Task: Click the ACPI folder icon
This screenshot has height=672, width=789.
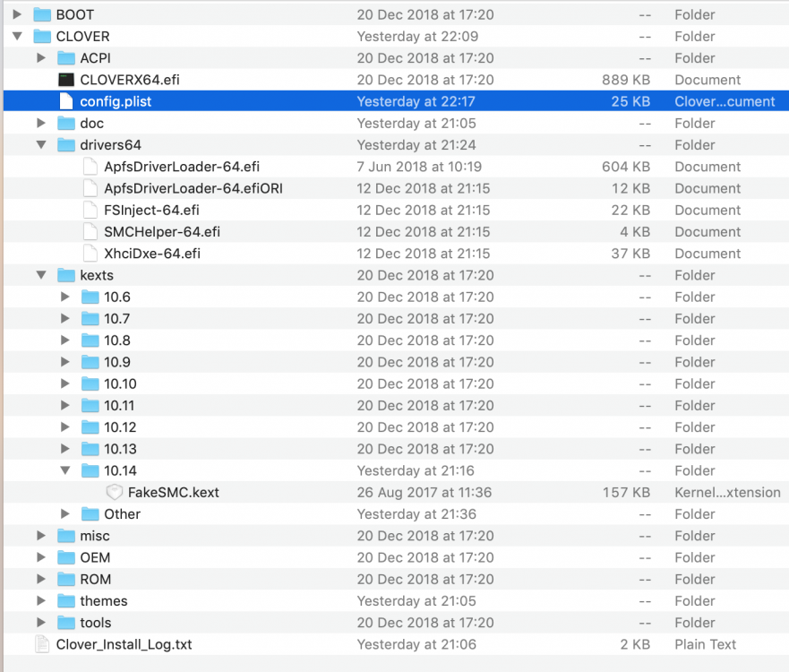Action: [66, 58]
